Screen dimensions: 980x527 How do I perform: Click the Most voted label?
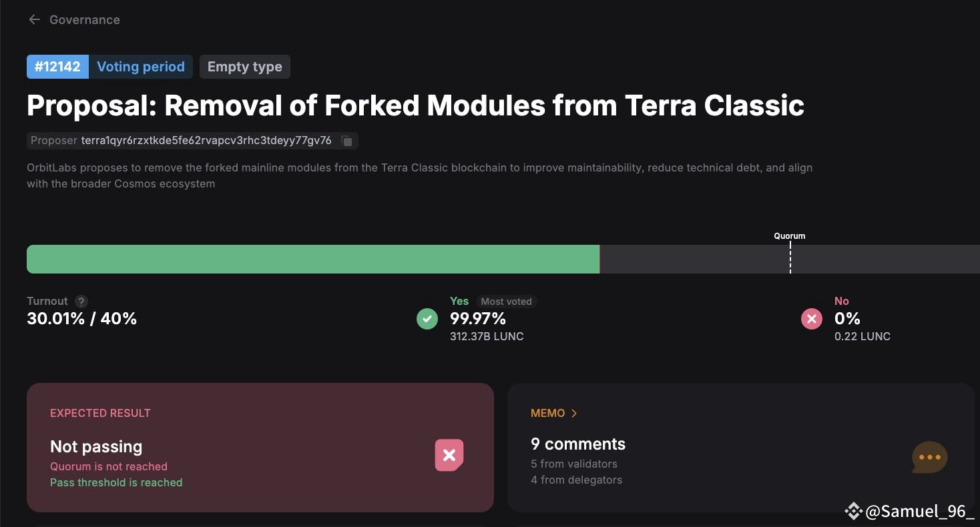506,302
